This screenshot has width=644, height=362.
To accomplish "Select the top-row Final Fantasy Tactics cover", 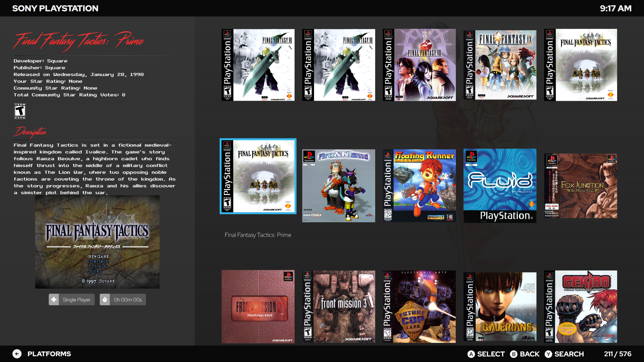I will click(x=580, y=65).
